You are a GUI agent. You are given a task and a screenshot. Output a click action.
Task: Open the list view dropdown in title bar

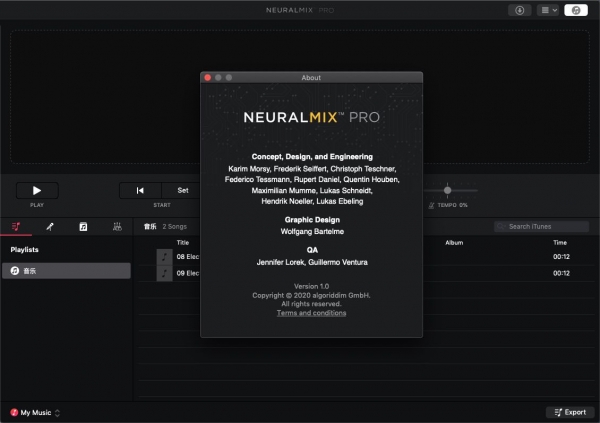coord(548,10)
